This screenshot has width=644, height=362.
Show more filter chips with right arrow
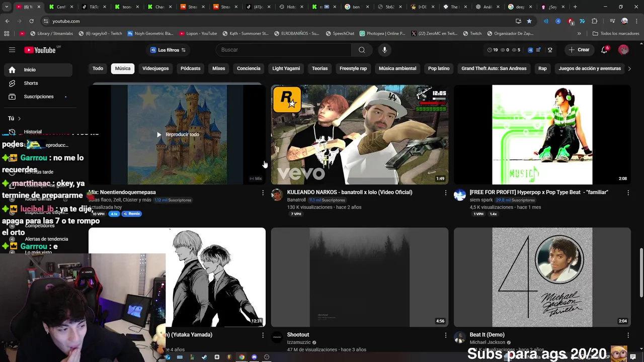629,68
